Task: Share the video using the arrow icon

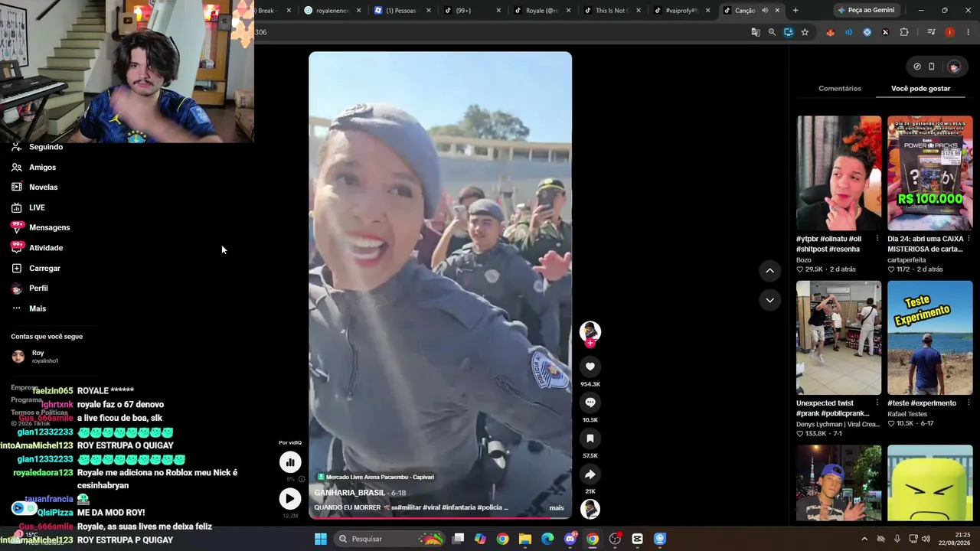Action: [590, 474]
